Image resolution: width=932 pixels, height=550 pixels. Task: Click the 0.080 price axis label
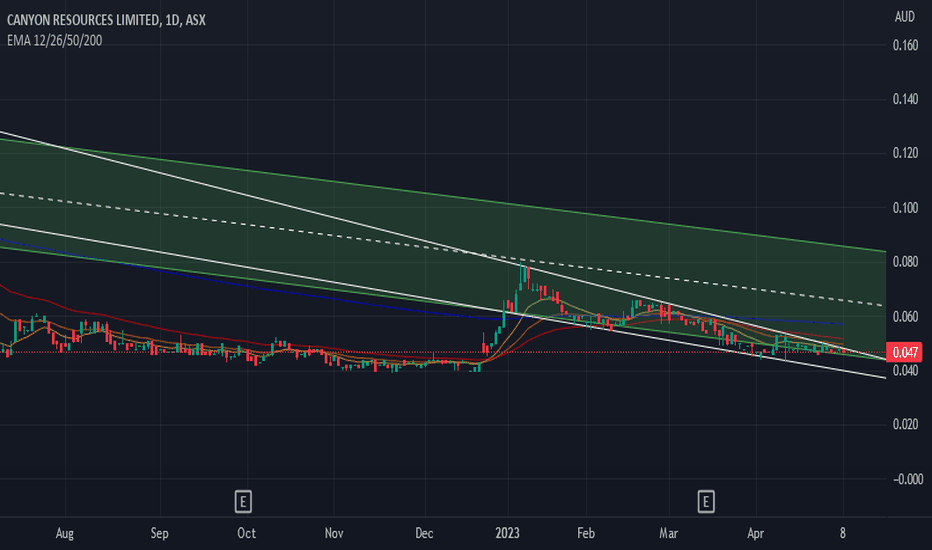pos(905,262)
